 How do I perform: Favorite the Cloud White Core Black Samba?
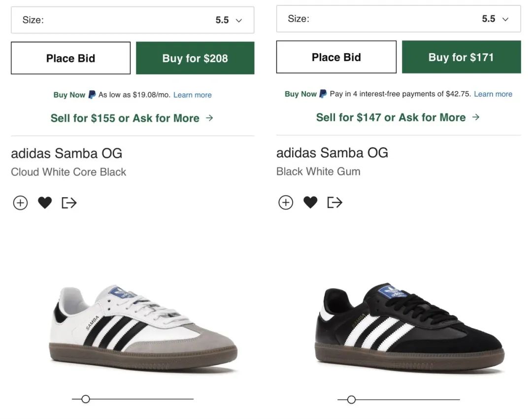click(x=45, y=203)
